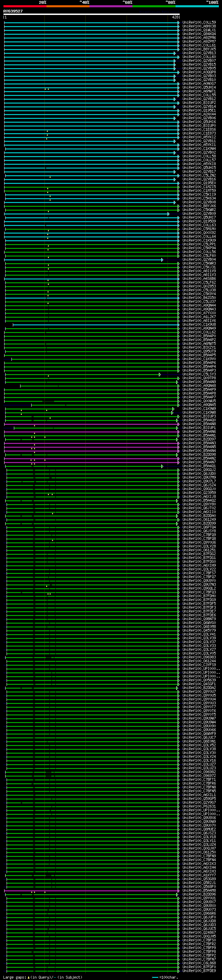Select hit UniRef100_A7YXX0
The width and height of the screenshot is (222, 980).
point(199,313)
